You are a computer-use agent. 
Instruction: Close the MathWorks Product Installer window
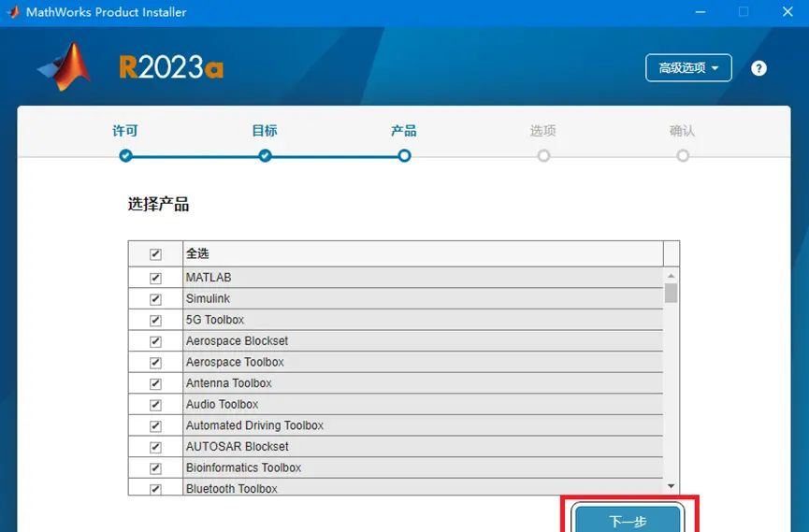click(787, 12)
